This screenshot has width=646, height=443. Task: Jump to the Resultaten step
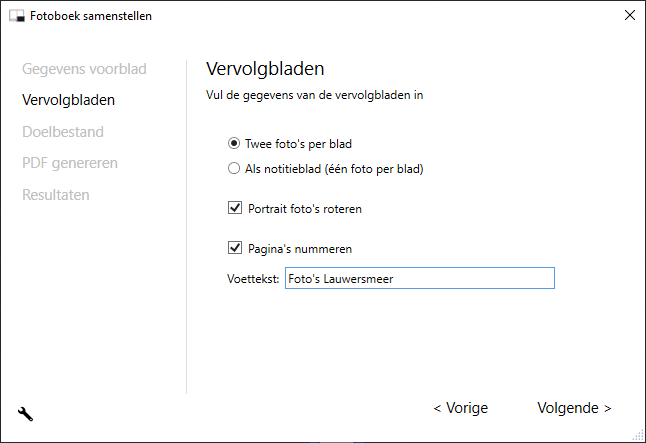click(x=56, y=194)
